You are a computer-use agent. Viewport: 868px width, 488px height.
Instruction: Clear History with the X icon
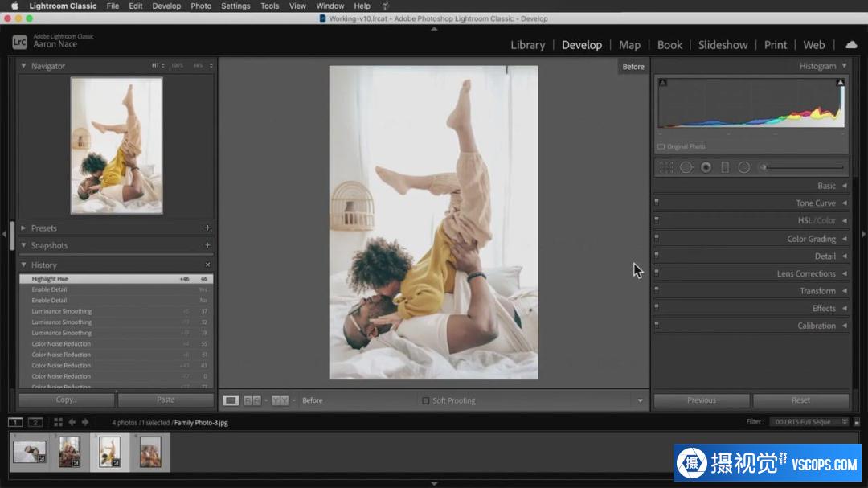(207, 265)
